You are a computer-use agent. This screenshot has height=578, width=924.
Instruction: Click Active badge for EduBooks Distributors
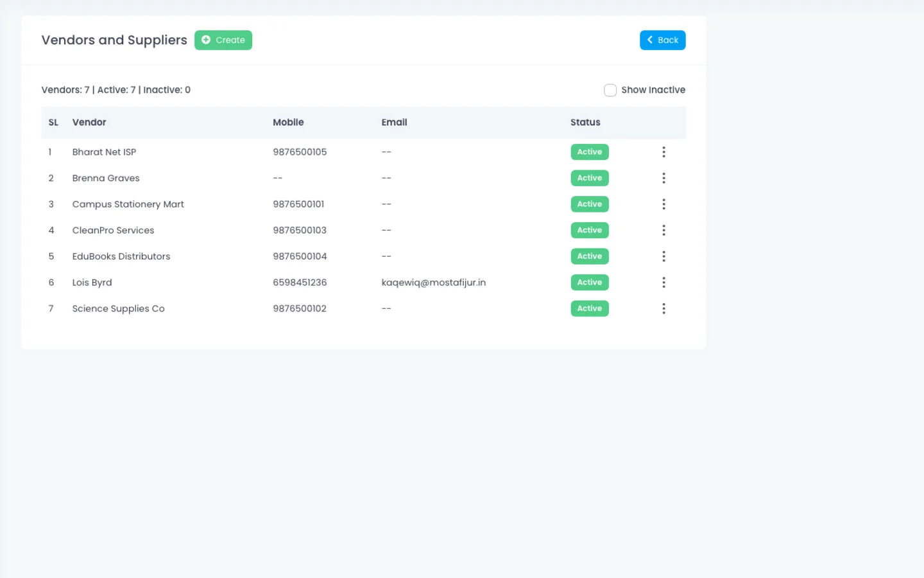589,256
